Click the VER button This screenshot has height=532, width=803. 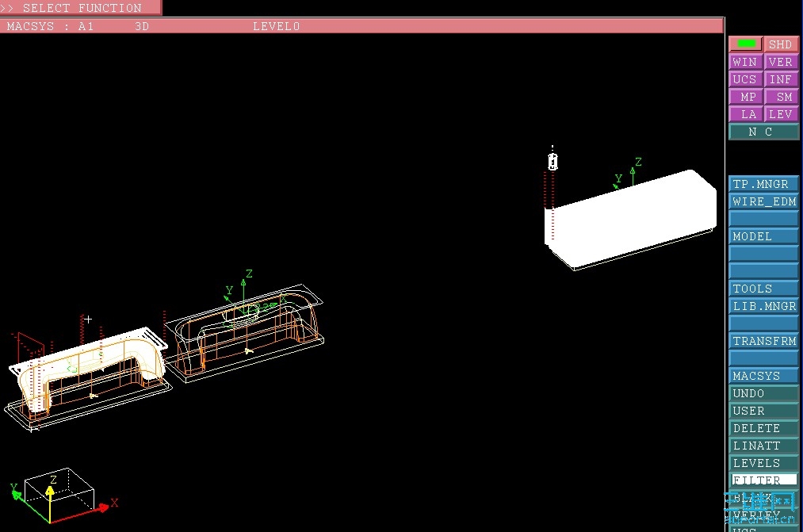click(781, 62)
